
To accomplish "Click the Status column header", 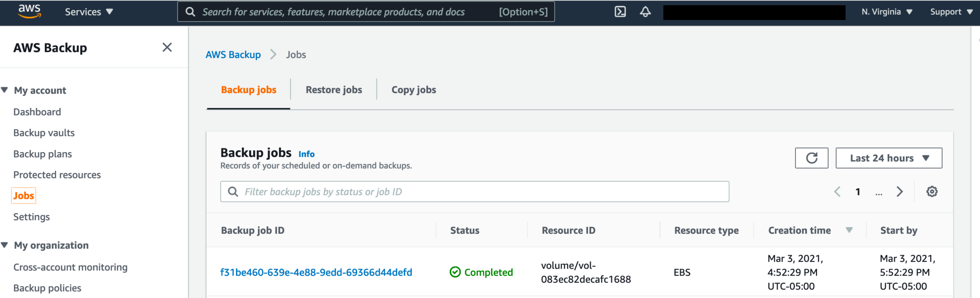I will (x=465, y=230).
